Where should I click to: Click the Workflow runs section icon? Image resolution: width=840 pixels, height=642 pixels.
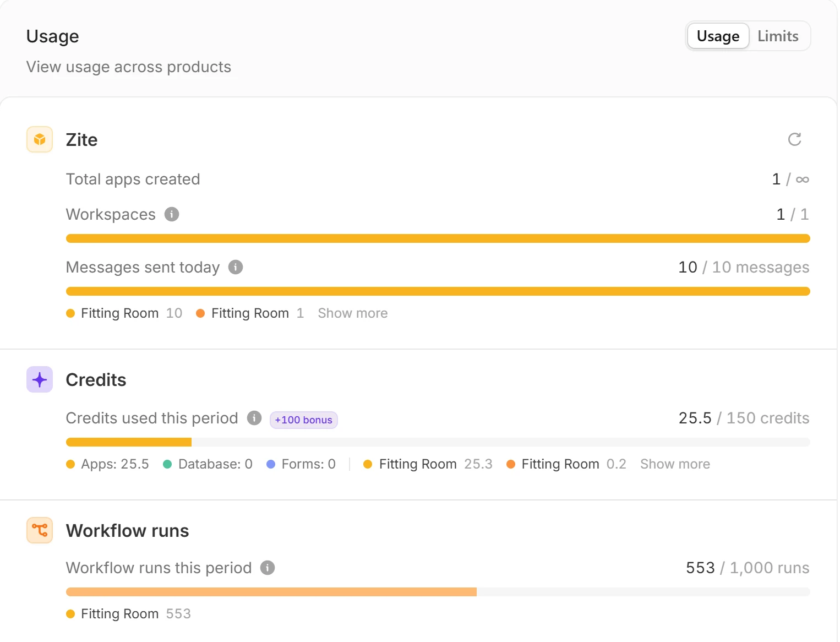40,530
